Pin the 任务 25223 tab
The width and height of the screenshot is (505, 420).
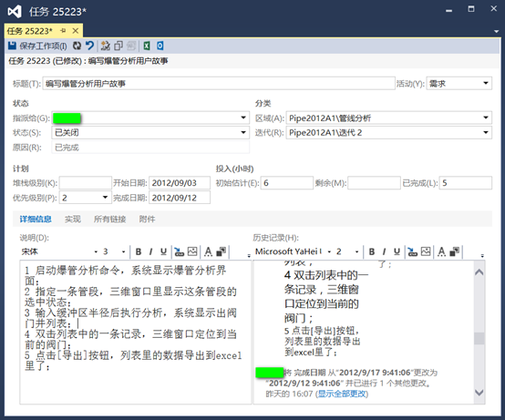click(x=63, y=31)
